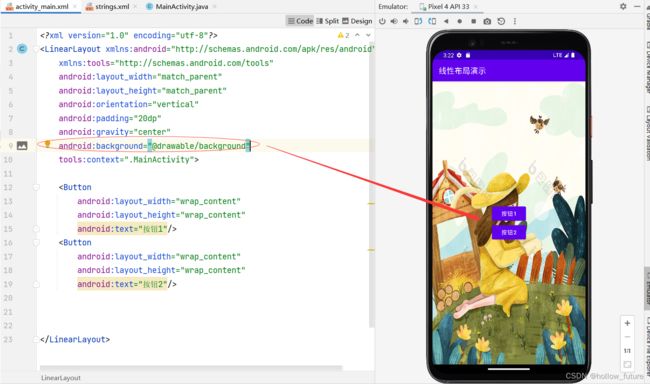Click the emulator Overview square button
This screenshot has height=384, width=650.
point(473,21)
